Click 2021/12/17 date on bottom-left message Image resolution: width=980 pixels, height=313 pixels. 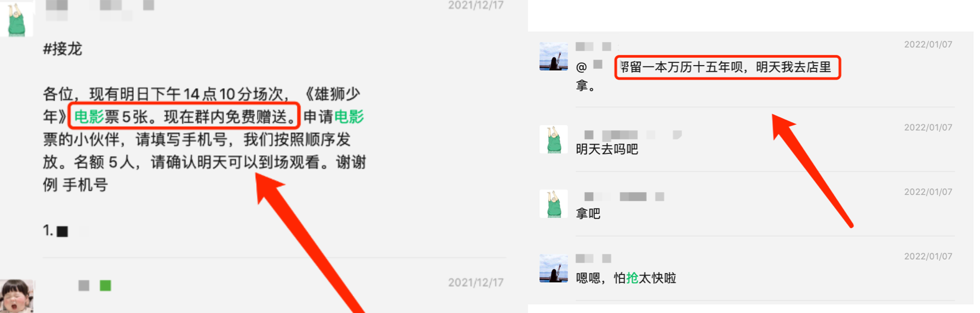476,283
